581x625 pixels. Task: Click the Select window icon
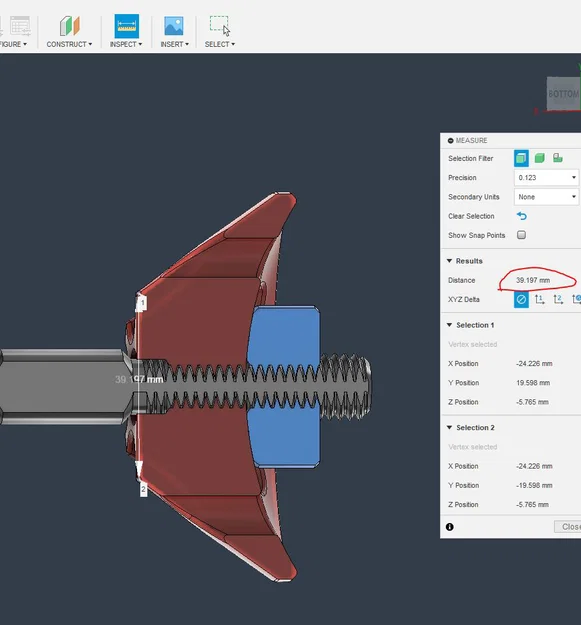pos(220,26)
